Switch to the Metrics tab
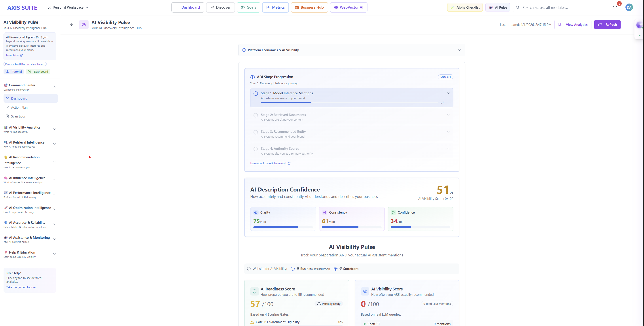The width and height of the screenshot is (644, 326). (x=275, y=8)
